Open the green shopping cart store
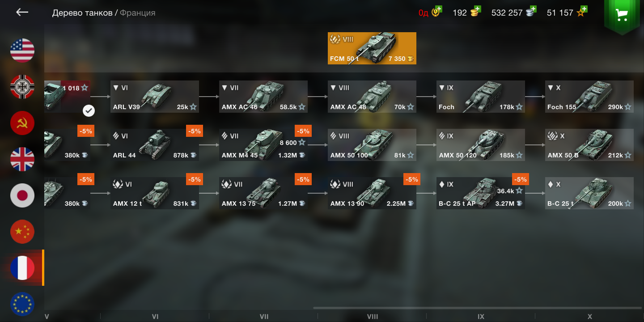 (621, 16)
